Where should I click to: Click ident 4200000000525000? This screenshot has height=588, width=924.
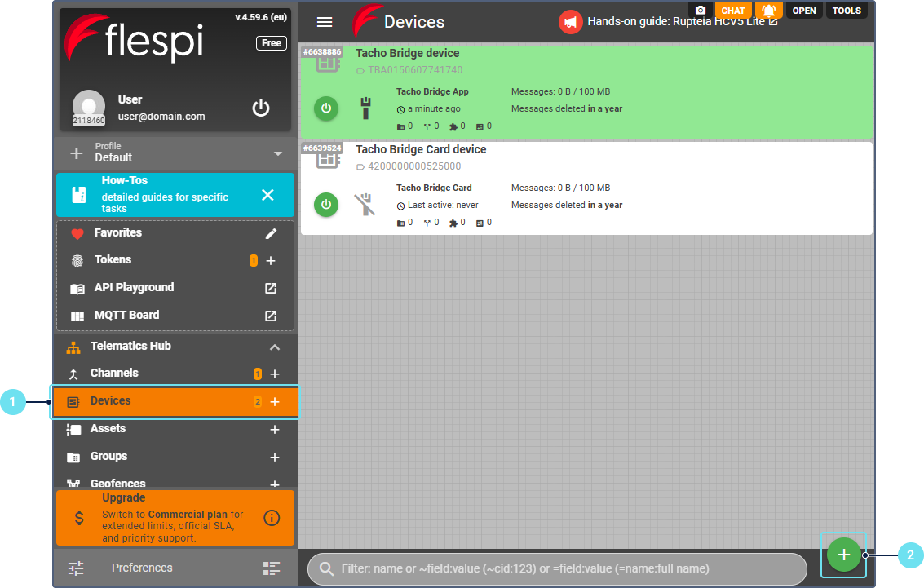(x=414, y=166)
